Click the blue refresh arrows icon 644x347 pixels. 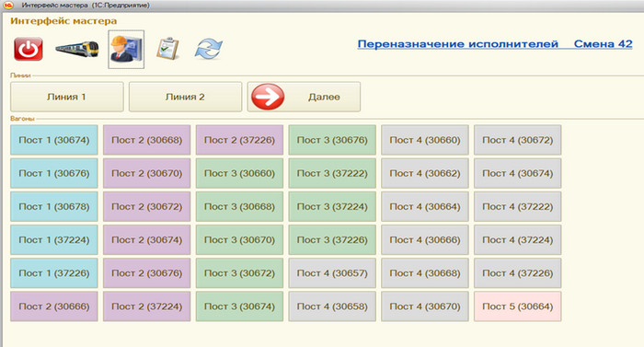coord(208,49)
